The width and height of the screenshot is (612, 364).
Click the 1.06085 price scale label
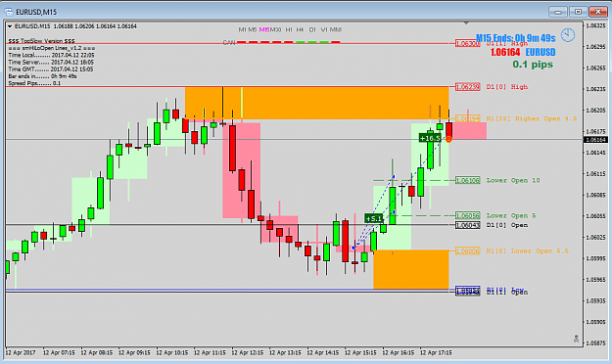[x=595, y=195]
